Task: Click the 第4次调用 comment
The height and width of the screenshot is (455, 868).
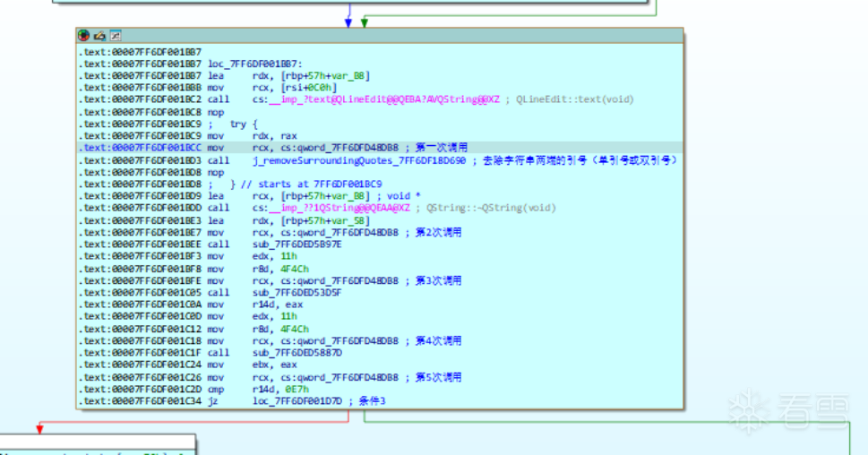Action: (x=438, y=341)
